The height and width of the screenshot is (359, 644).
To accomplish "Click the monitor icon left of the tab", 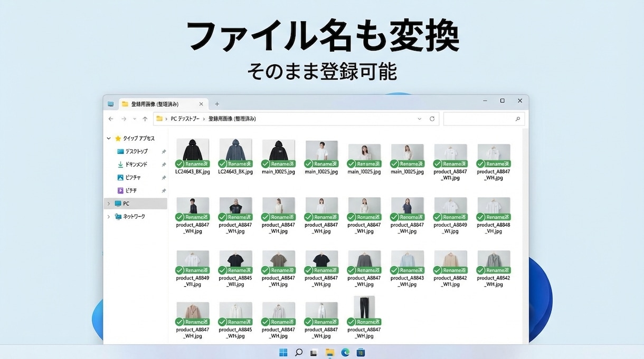I will (x=110, y=104).
